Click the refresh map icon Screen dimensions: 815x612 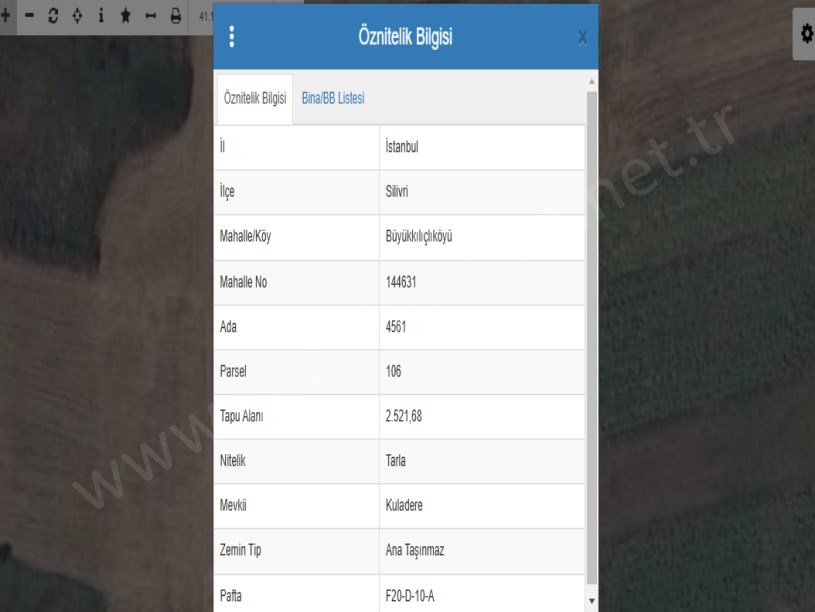pos(53,17)
